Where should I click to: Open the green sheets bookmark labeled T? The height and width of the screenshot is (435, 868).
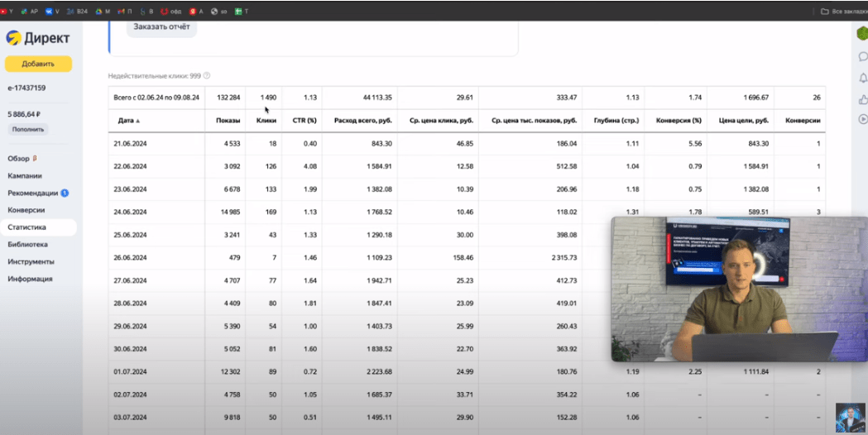(x=242, y=11)
